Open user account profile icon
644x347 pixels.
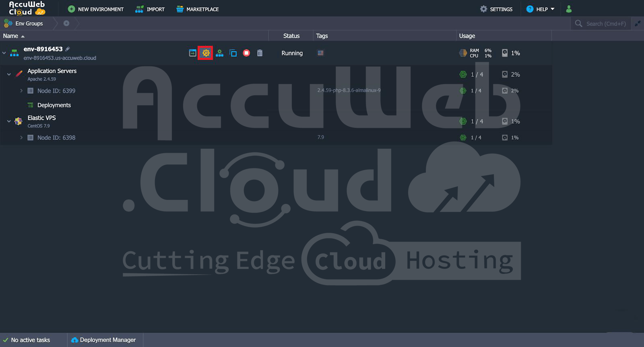[568, 9]
